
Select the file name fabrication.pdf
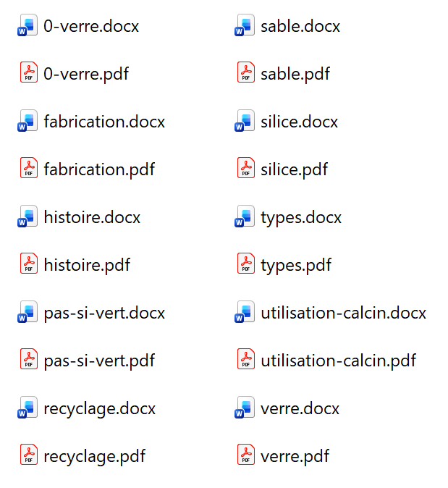[x=99, y=169]
